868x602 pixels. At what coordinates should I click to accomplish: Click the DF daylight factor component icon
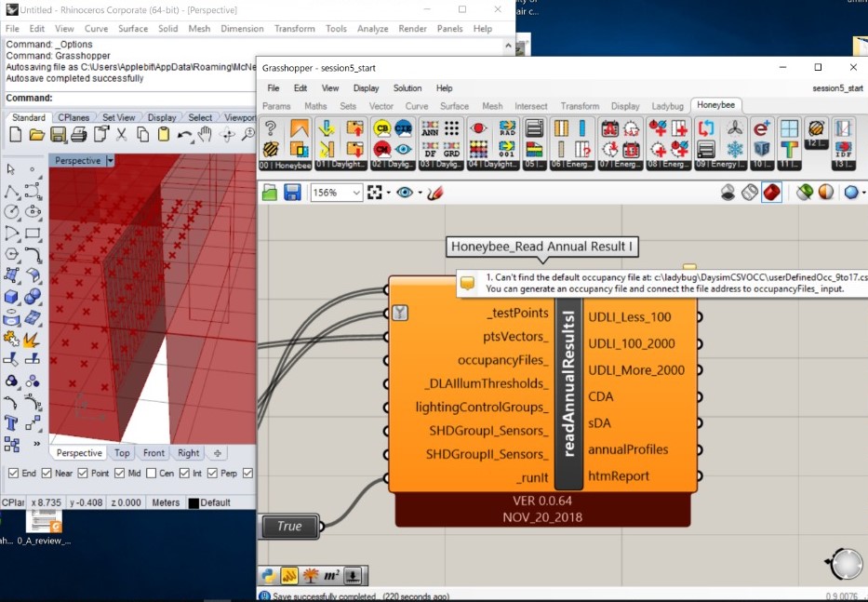click(430, 149)
